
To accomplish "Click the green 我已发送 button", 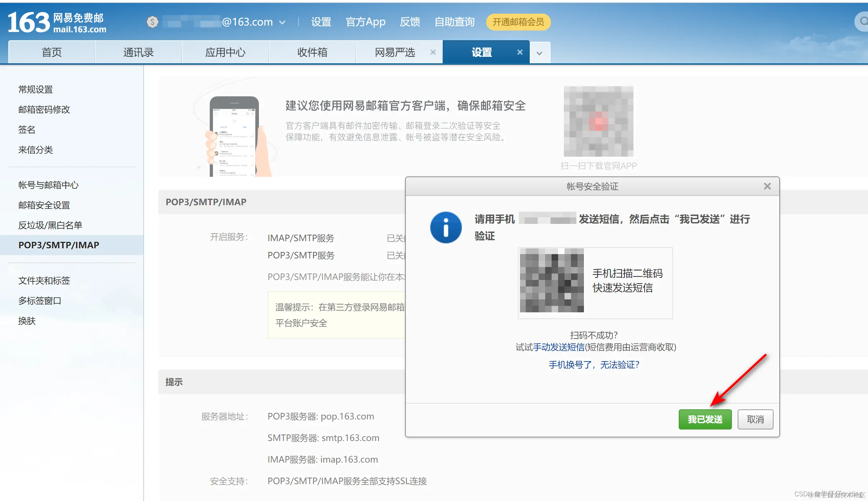I will [705, 419].
